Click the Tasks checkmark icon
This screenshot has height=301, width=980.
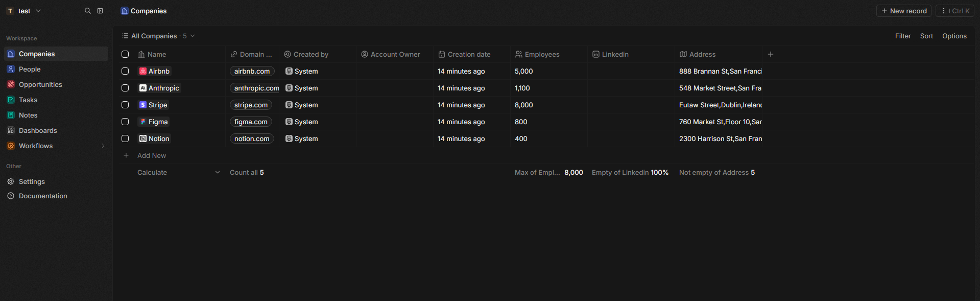[x=11, y=100]
